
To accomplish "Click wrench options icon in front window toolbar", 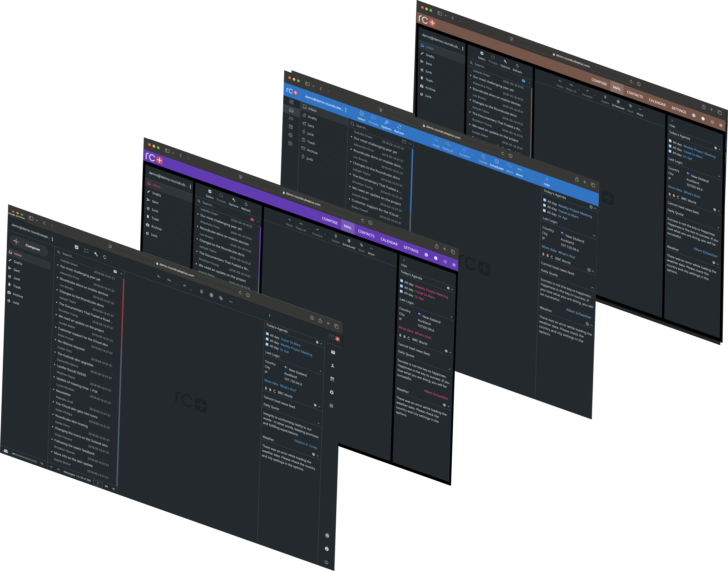I will (x=96, y=254).
